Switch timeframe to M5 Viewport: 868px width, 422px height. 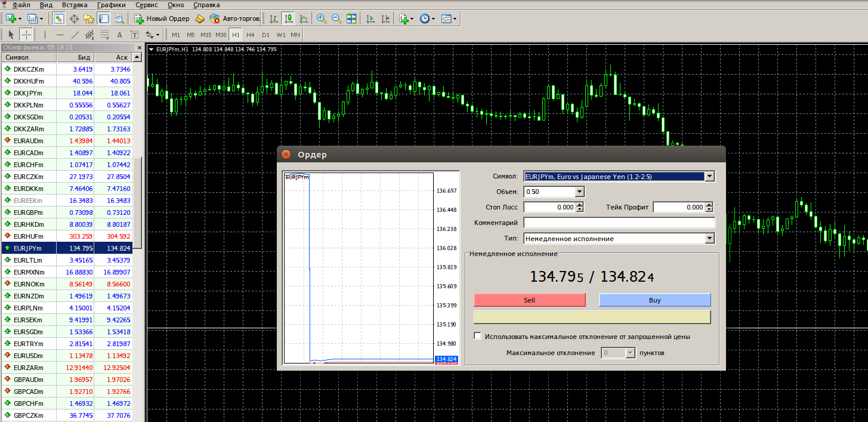click(x=191, y=35)
